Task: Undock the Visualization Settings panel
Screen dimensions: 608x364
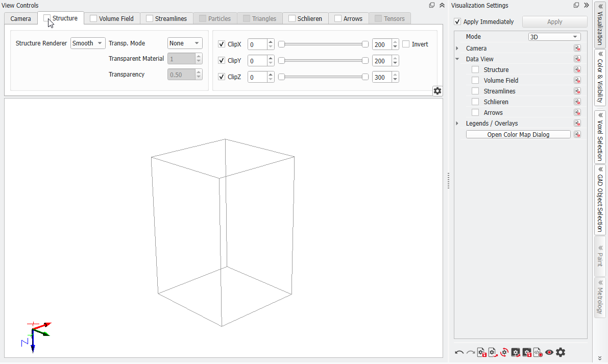Action: (576, 5)
